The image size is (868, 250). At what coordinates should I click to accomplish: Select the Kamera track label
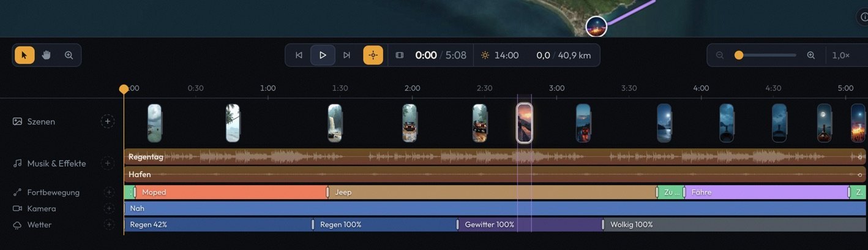coord(42,208)
